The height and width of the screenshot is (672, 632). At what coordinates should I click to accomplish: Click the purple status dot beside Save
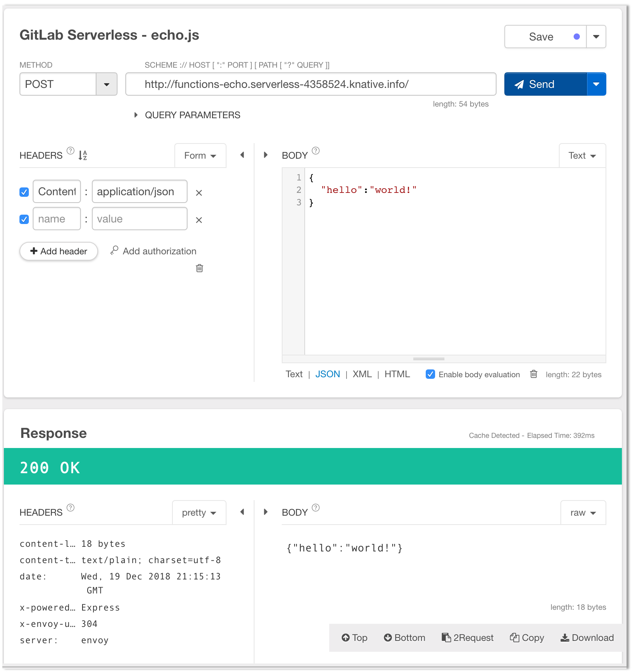(x=577, y=37)
